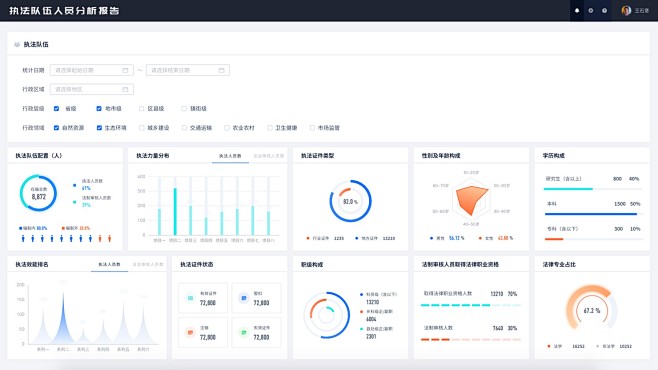Screen dimensions: 658x370
Task: Uncheck the 自然资源 checkbox
Action: pyautogui.click(x=56, y=128)
